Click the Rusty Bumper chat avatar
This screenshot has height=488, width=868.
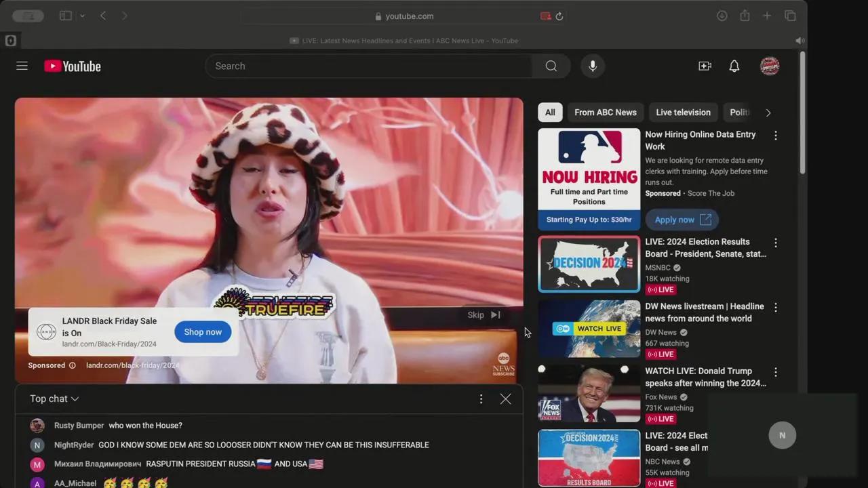(37, 426)
